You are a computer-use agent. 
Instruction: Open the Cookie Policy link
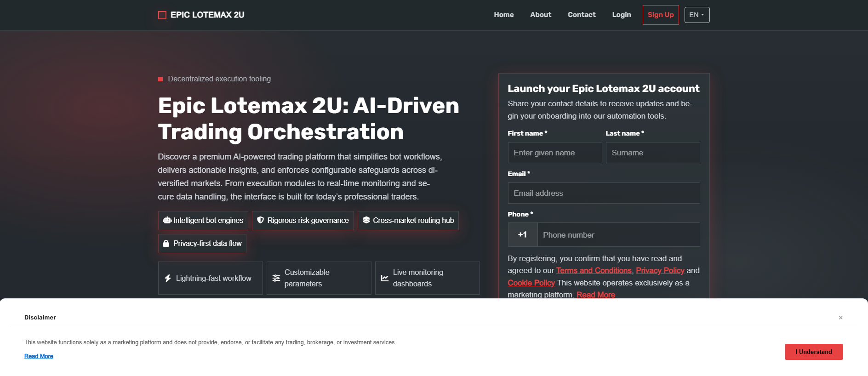click(531, 283)
